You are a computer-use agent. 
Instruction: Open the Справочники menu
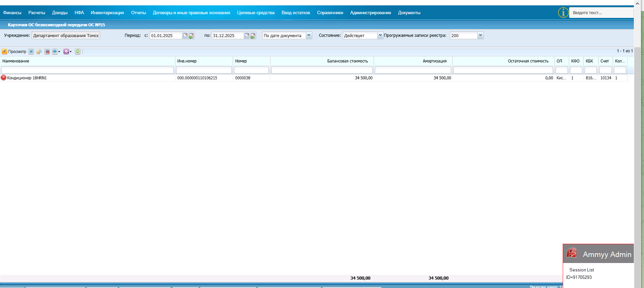point(330,13)
